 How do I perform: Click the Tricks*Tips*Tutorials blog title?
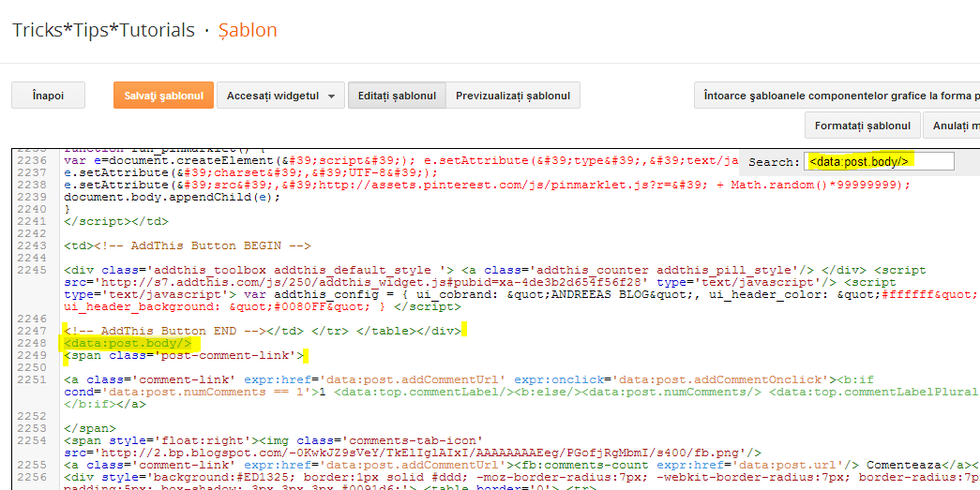(104, 30)
